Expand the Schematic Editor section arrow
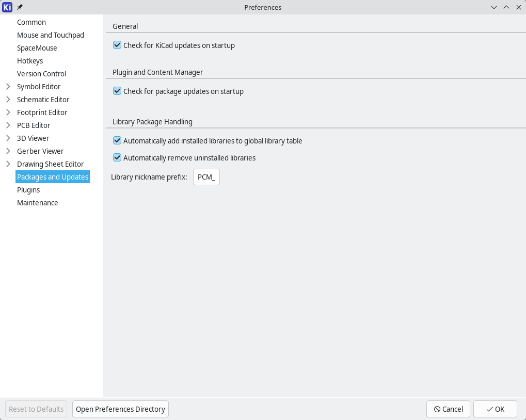 point(8,99)
